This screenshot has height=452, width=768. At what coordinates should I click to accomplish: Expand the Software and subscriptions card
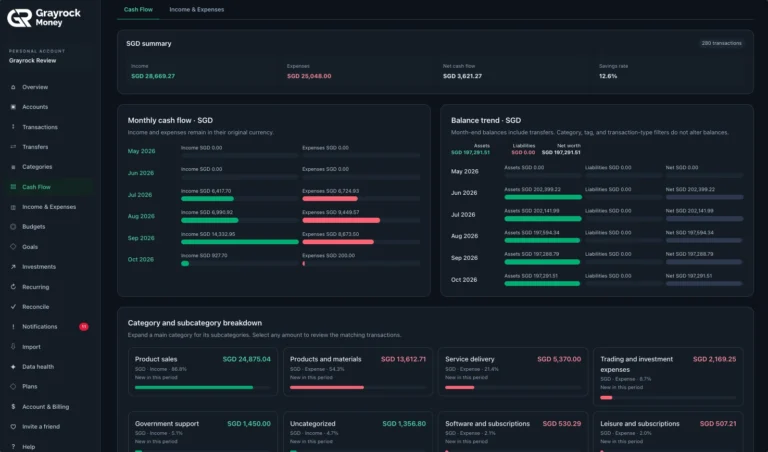(513, 432)
